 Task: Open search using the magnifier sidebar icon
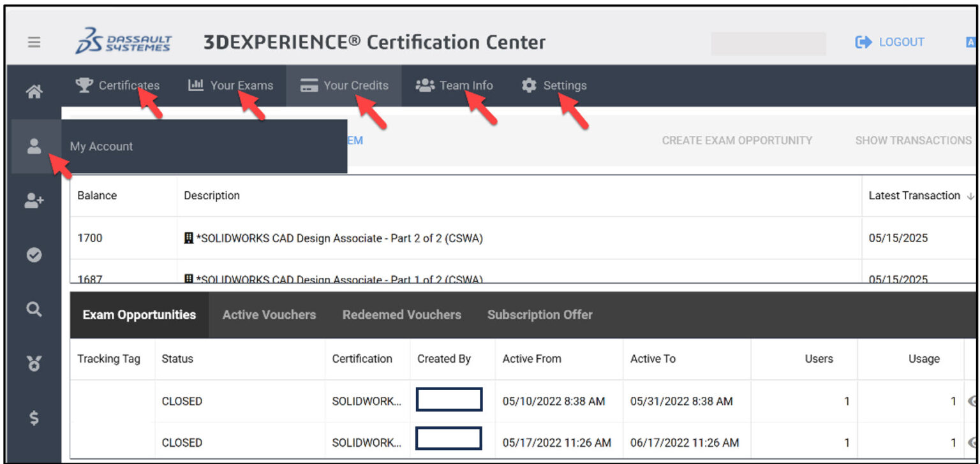pos(34,309)
